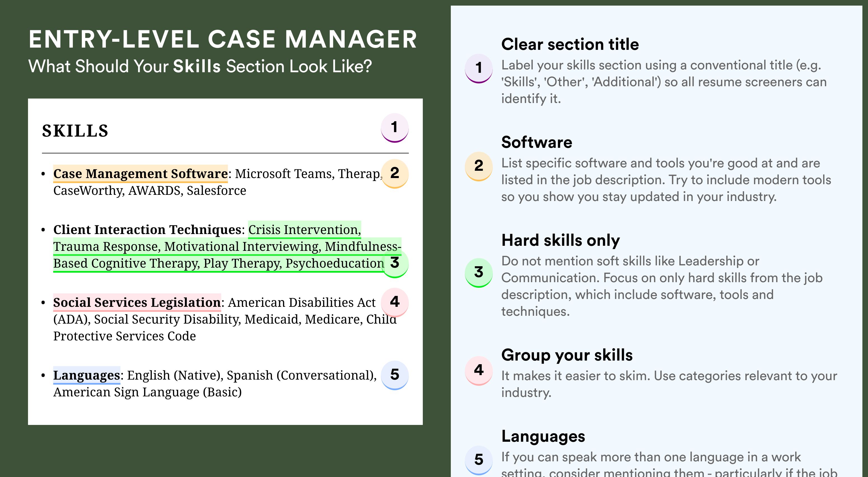Click the pink number 4 badge in resume
Image resolution: width=868 pixels, height=477 pixels.
pos(395,302)
